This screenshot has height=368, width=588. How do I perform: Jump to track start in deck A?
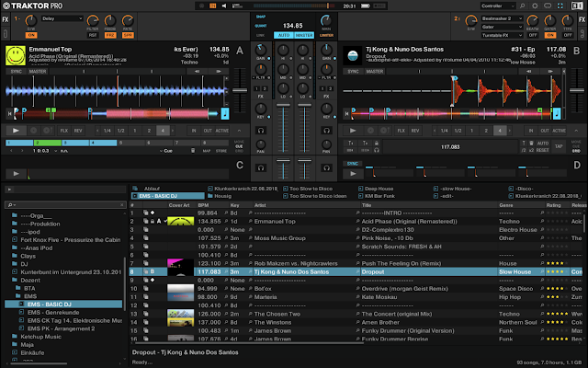click(9, 113)
